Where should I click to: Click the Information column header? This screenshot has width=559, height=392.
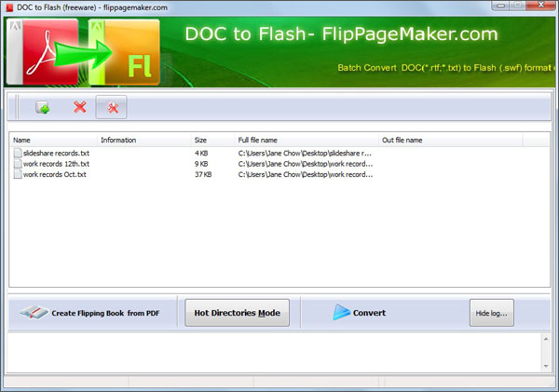(144, 140)
